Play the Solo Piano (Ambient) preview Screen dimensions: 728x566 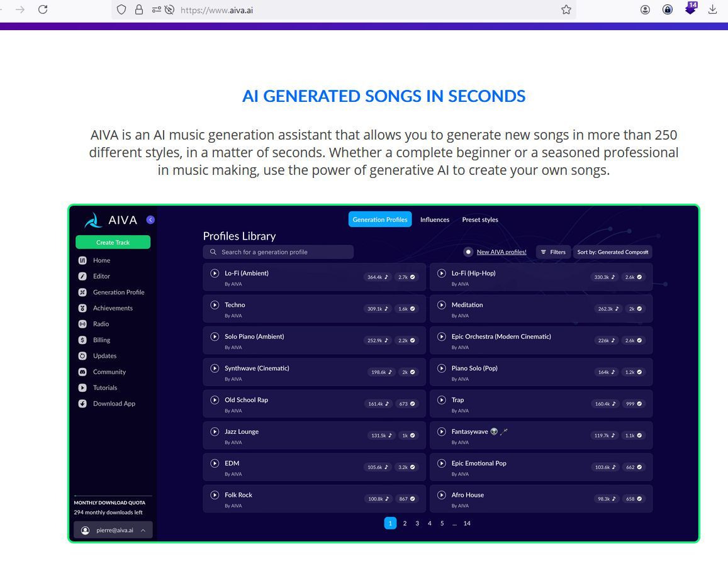tap(215, 336)
